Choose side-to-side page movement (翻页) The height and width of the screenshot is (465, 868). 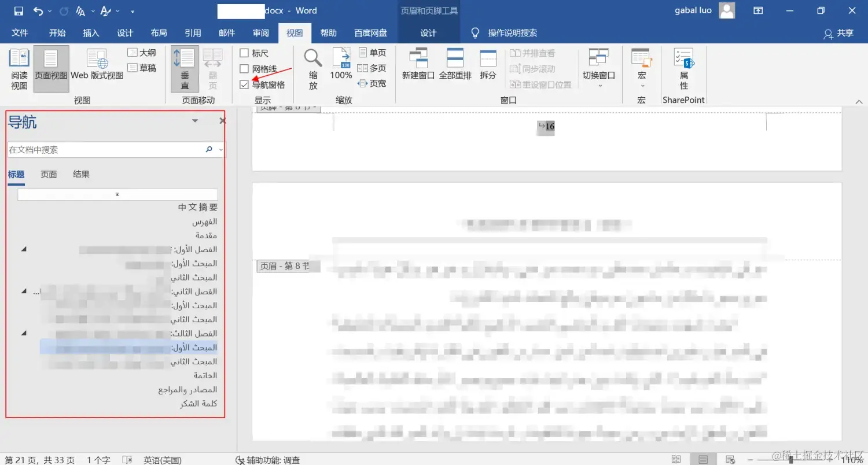click(212, 69)
